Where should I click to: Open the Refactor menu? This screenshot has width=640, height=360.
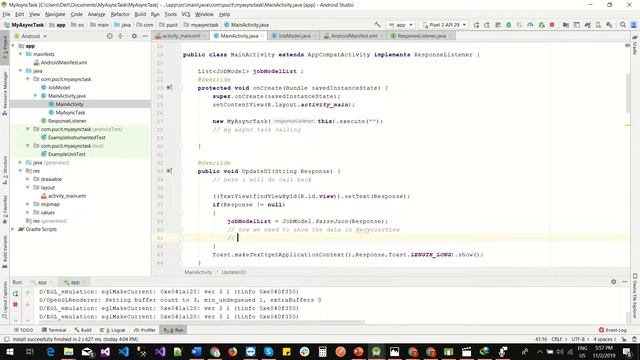(120, 14)
